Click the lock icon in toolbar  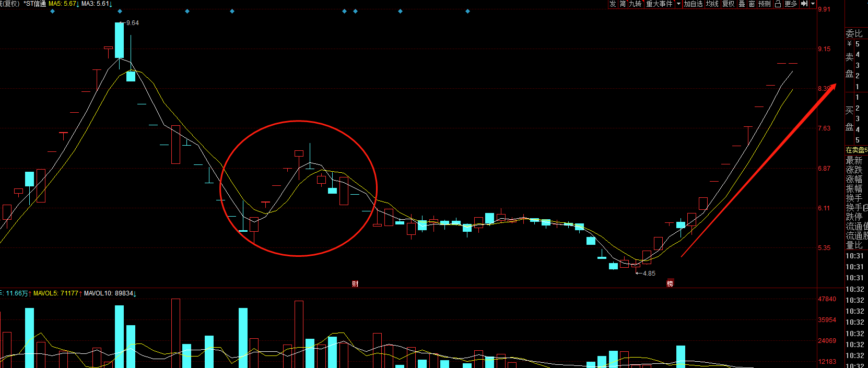tap(778, 4)
